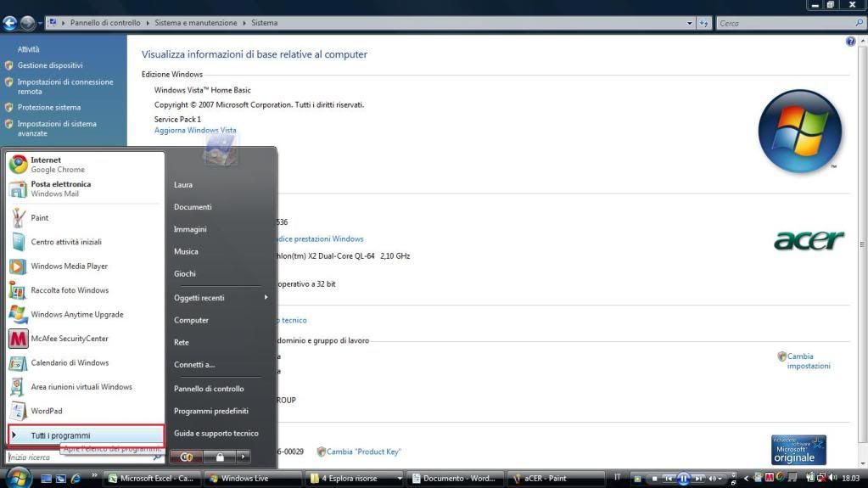Expand the shutdown options arrow

(243, 457)
